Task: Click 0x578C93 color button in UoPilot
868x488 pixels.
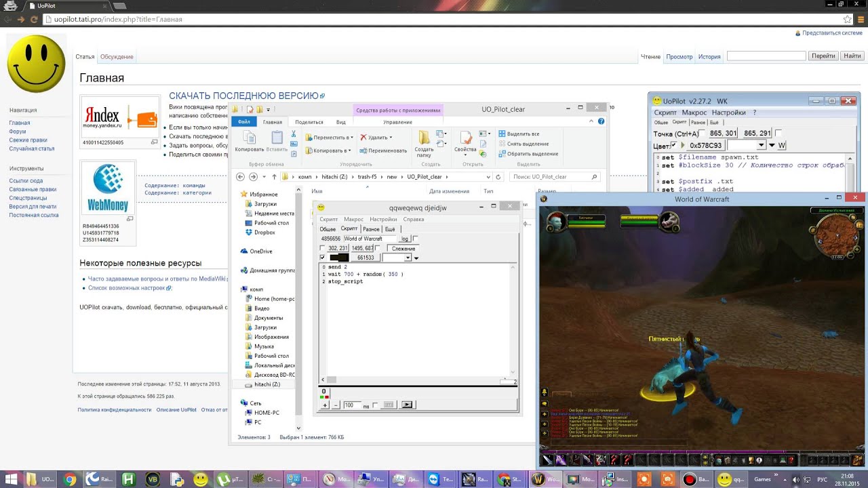Action: (x=706, y=145)
